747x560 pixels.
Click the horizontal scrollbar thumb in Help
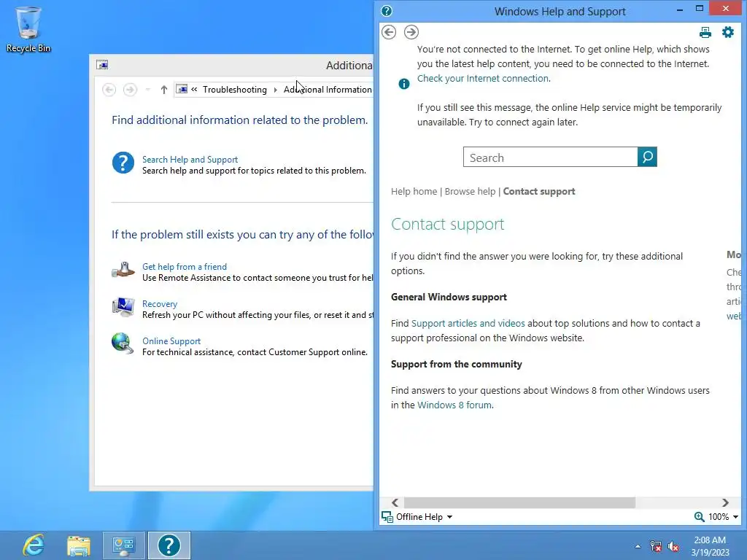[519, 502]
